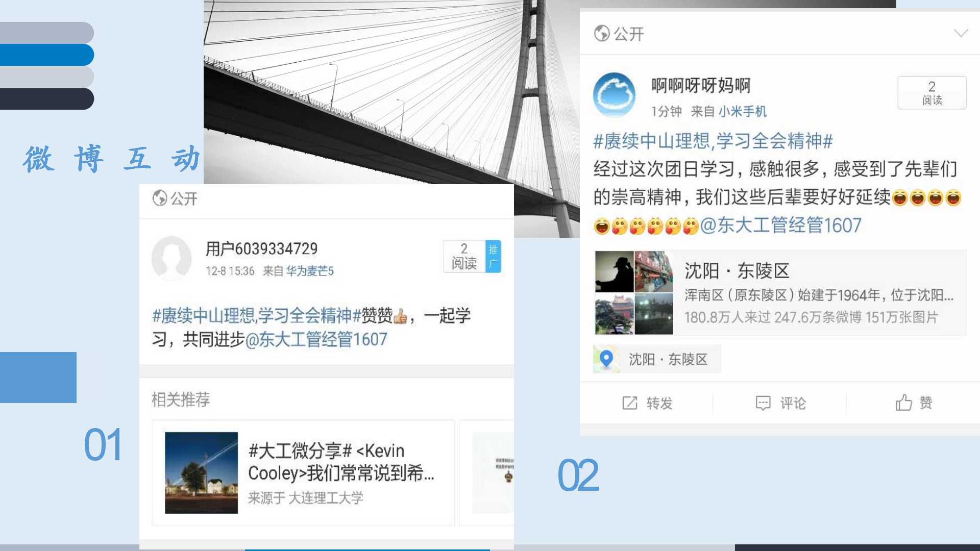
Task: Click the globe icon beside 公开 in left post
Action: [159, 198]
